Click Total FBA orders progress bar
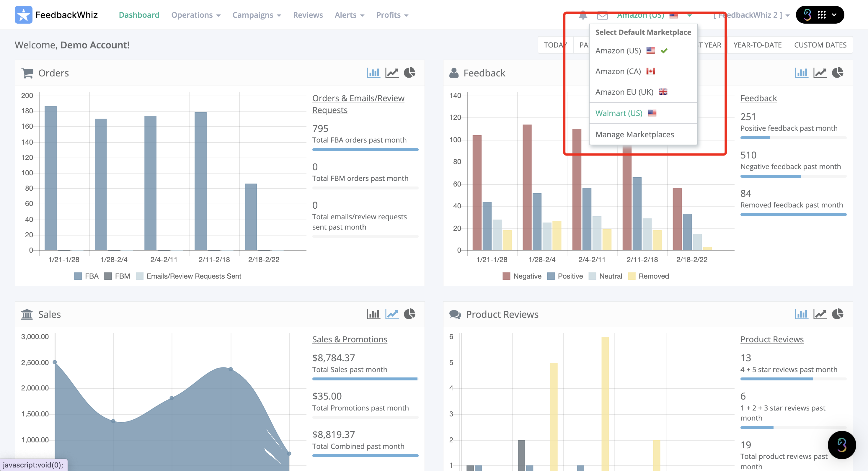The height and width of the screenshot is (471, 868). (365, 150)
